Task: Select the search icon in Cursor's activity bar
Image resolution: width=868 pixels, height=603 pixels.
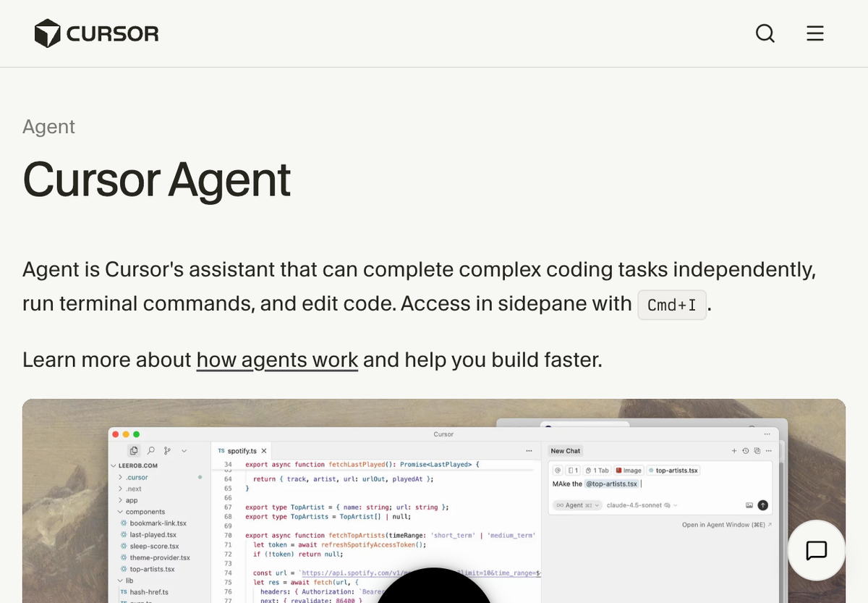Action: tap(151, 450)
